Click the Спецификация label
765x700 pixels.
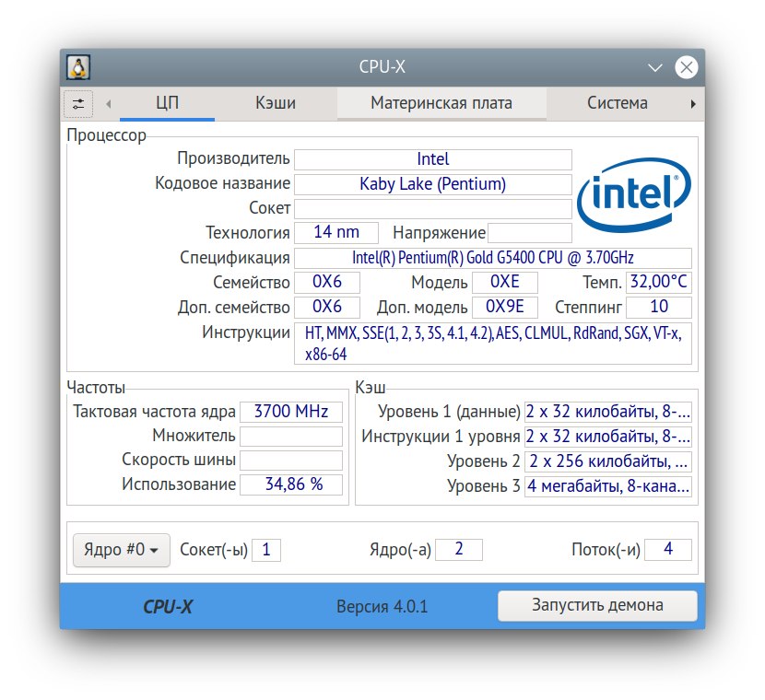[235, 258]
